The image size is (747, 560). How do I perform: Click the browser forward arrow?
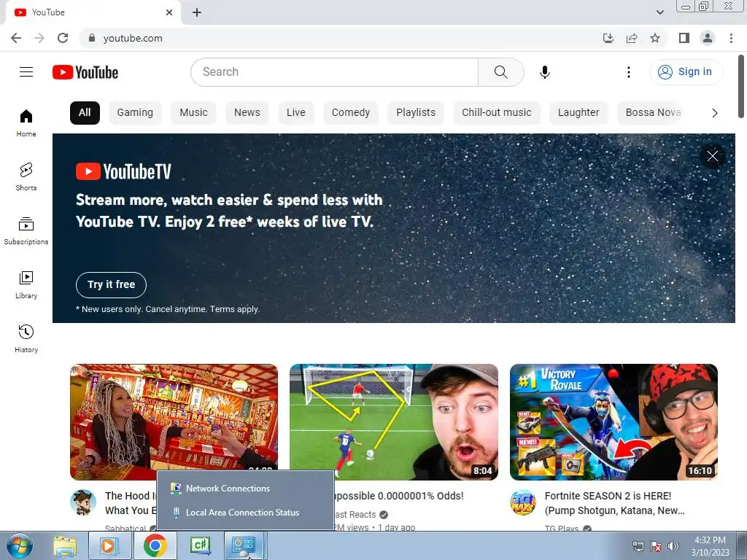coord(39,38)
